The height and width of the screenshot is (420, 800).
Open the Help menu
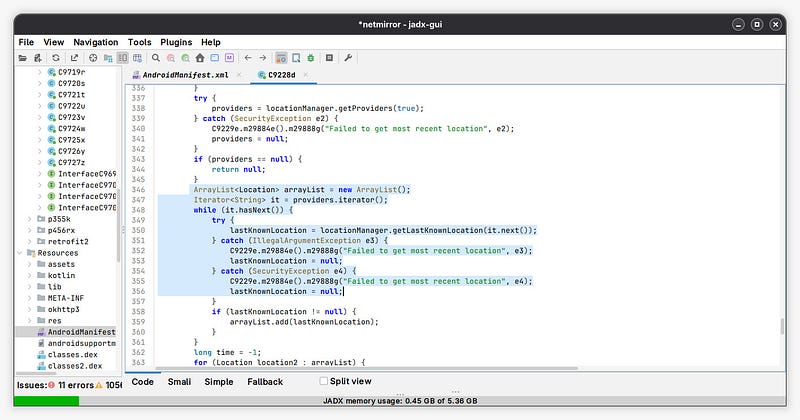tap(211, 42)
